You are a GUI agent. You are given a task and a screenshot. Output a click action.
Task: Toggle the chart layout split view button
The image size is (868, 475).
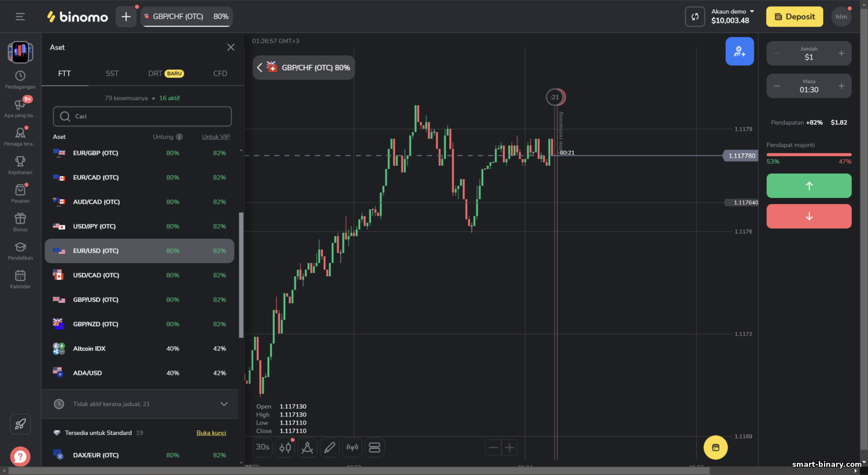click(374, 447)
